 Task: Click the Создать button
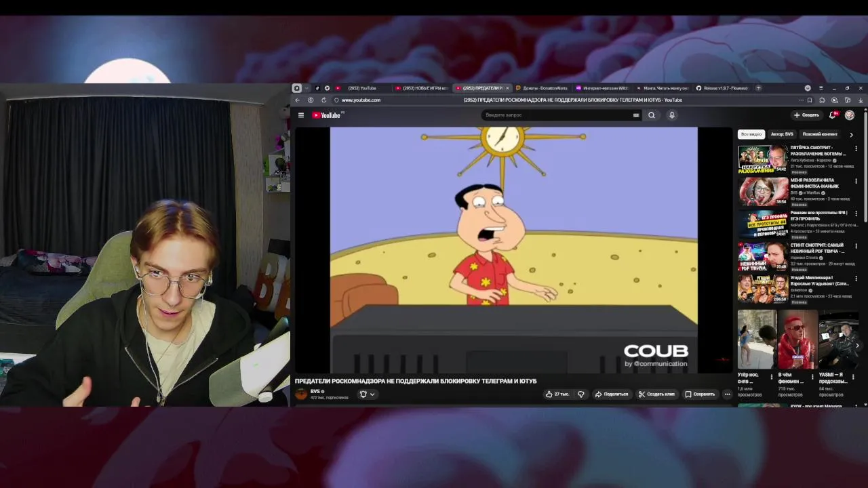tap(807, 115)
